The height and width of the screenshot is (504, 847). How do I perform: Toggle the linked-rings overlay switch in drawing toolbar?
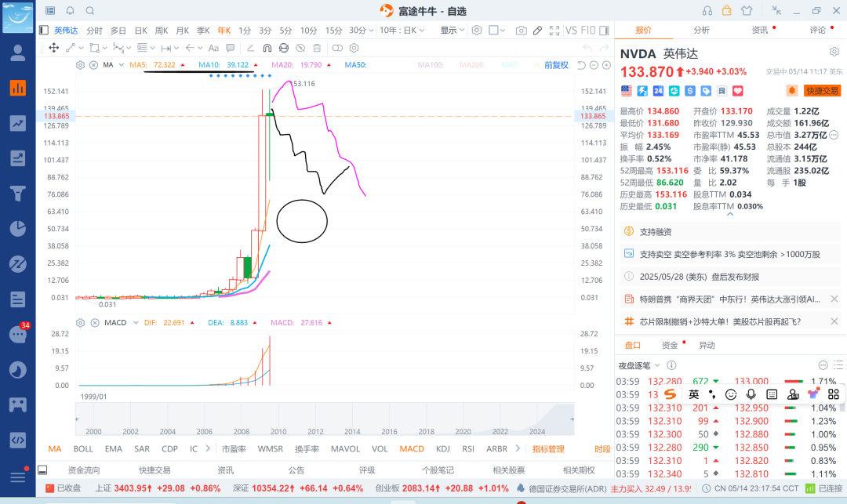click(x=337, y=48)
